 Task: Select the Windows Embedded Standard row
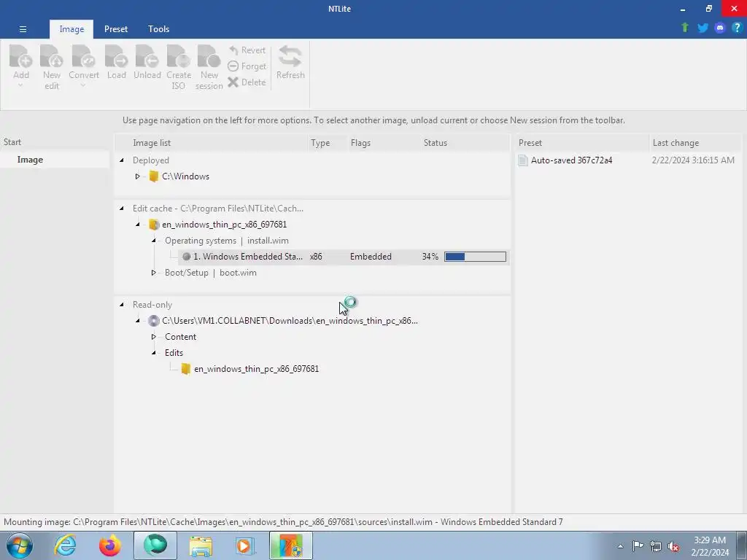pyautogui.click(x=344, y=257)
